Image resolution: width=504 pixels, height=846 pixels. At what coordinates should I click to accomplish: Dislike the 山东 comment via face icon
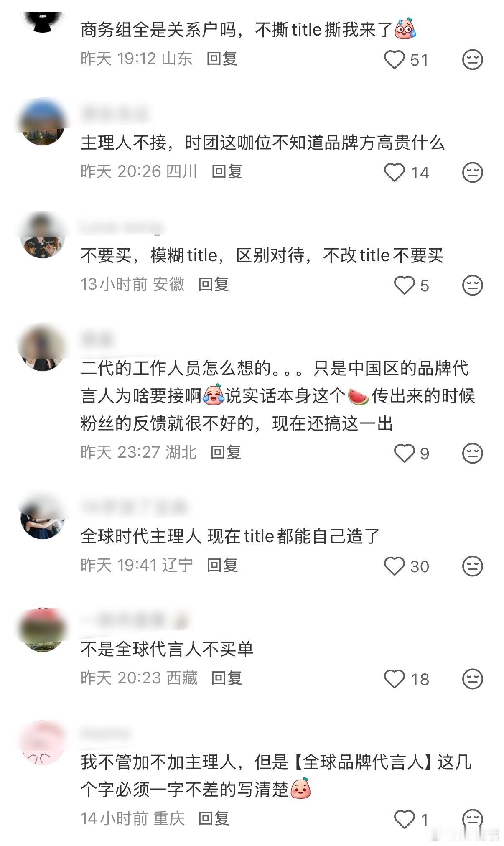[473, 60]
